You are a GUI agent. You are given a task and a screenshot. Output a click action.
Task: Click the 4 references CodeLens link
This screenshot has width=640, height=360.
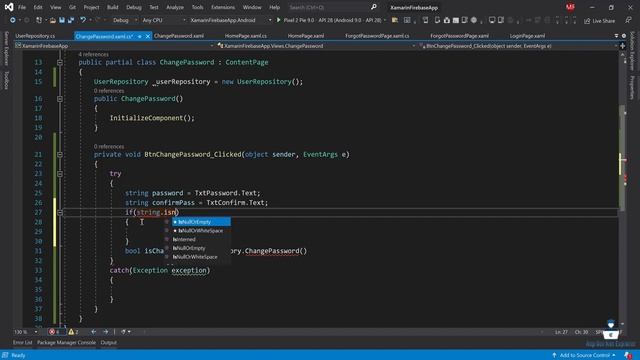pos(93,54)
